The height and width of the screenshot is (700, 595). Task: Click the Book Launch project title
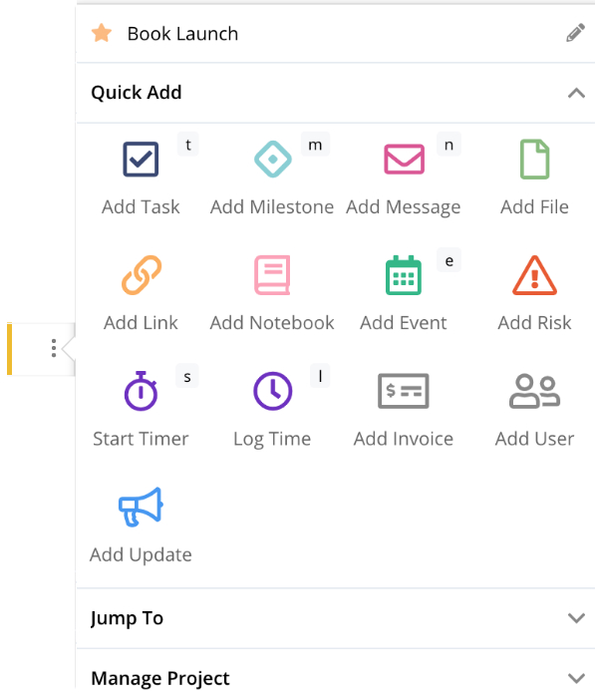182,34
